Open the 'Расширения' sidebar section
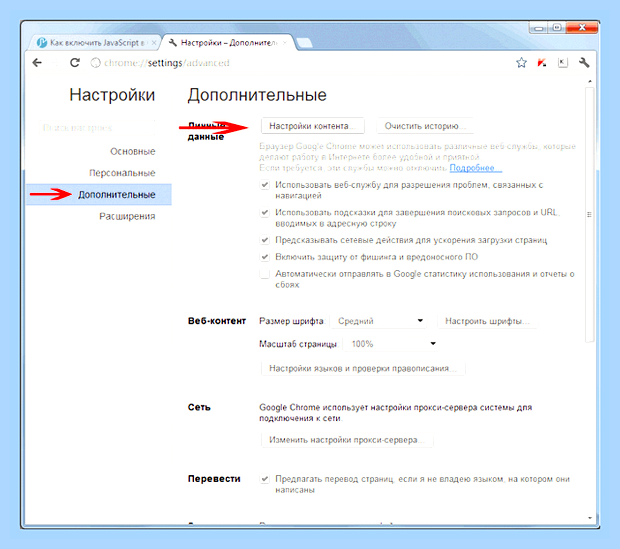 point(127,216)
